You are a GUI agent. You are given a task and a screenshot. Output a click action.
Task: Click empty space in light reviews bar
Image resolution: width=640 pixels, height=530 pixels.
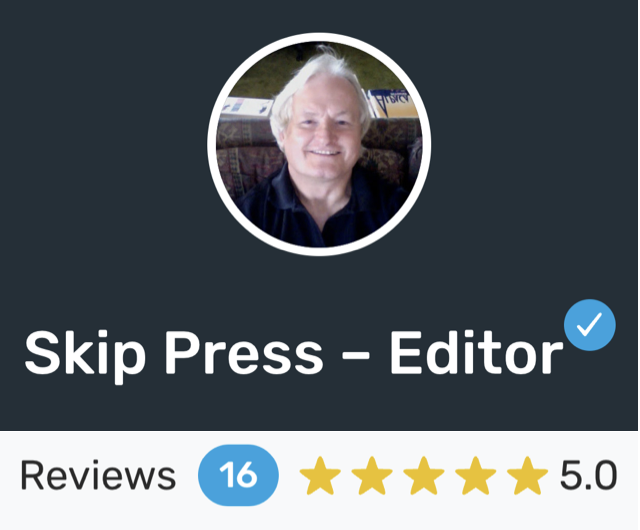318,519
